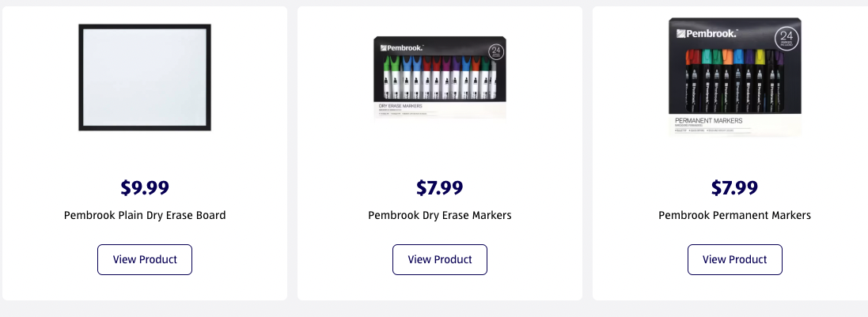868x317 pixels.
Task: Open View Product for Pembrook Dry Erase Markers
Action: (440, 259)
